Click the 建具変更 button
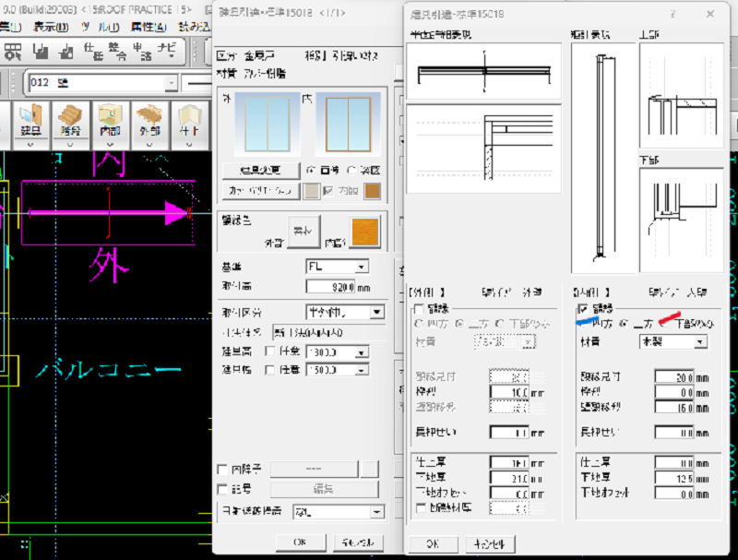Screen dimensions: 738x560 (261, 171)
